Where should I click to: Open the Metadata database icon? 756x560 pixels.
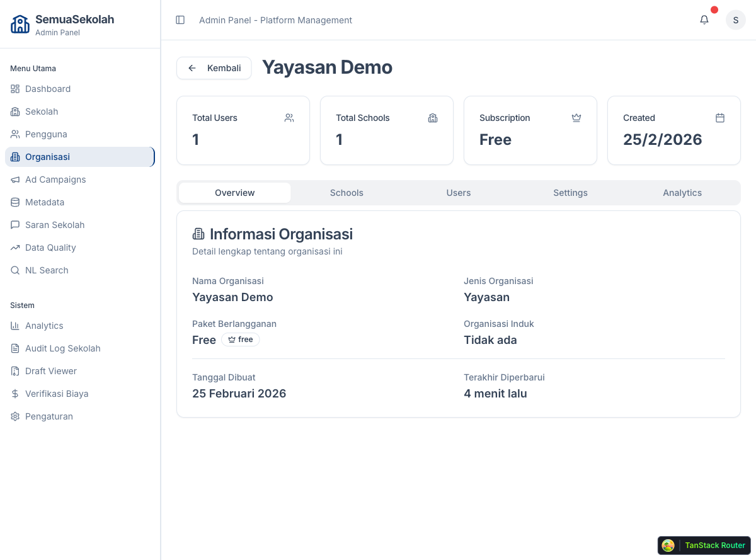[x=14, y=202]
